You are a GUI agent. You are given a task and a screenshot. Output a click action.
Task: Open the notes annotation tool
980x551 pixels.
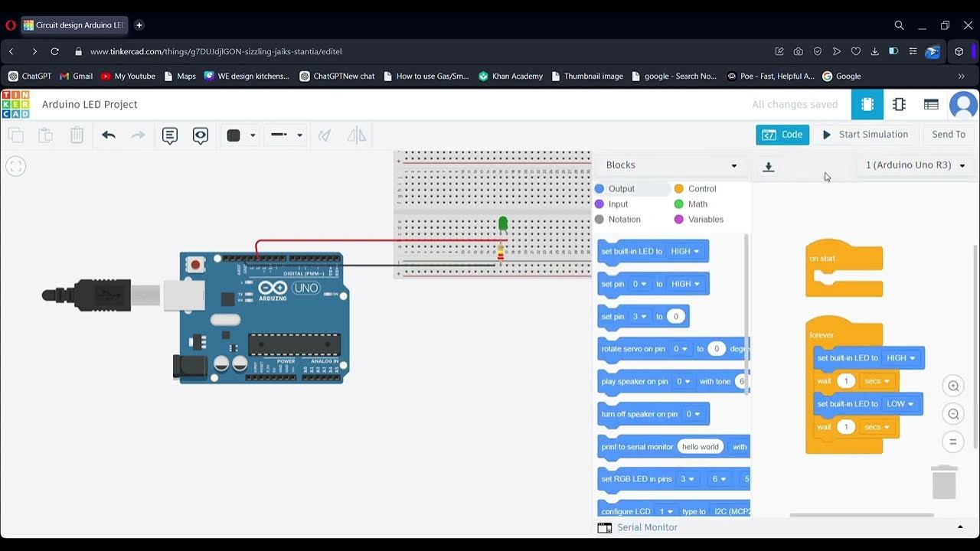point(170,135)
